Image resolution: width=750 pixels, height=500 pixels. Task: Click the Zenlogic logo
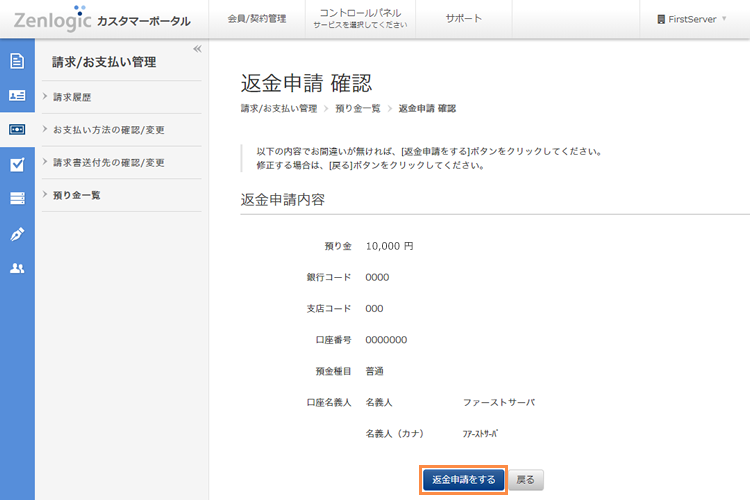(x=52, y=19)
